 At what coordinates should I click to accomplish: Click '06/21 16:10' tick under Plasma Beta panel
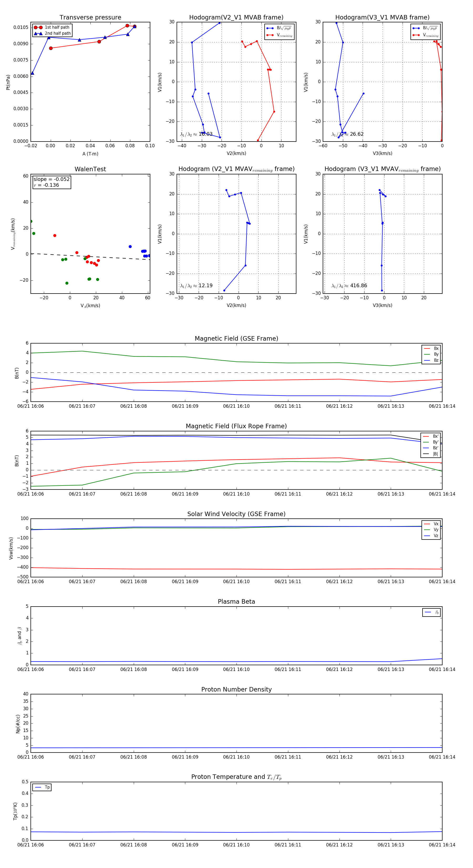[x=236, y=669]
